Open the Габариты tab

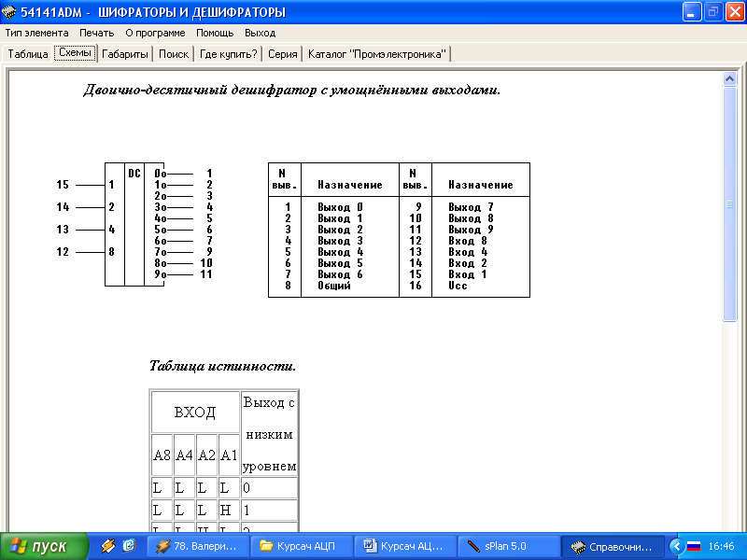(x=125, y=54)
